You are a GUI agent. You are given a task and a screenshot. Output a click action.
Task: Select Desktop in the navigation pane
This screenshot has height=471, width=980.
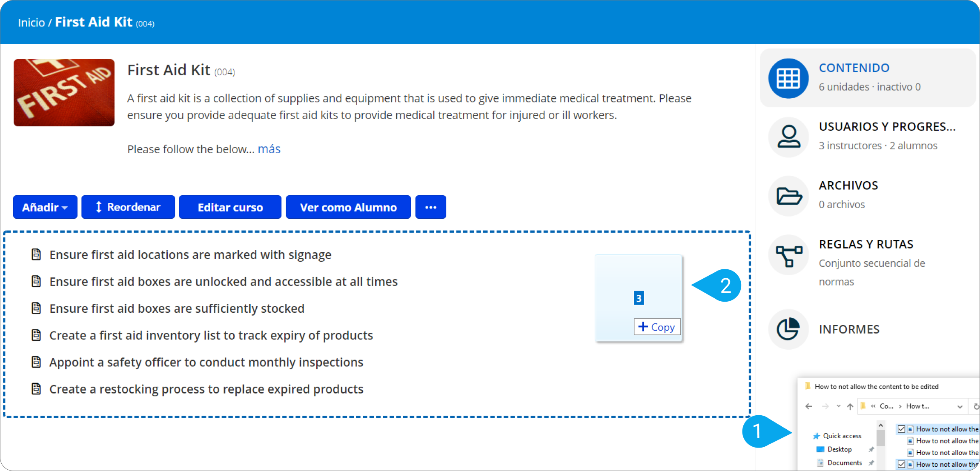click(839, 449)
